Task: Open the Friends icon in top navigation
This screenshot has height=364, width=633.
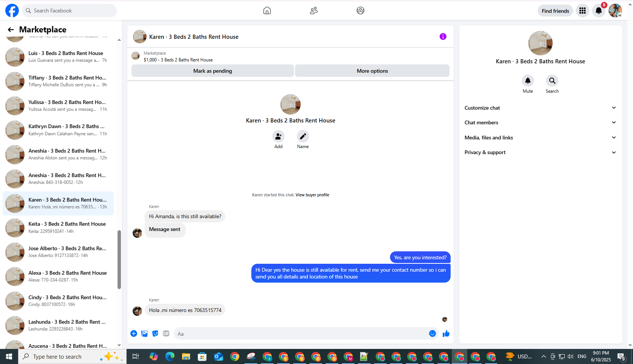Action: point(313,11)
